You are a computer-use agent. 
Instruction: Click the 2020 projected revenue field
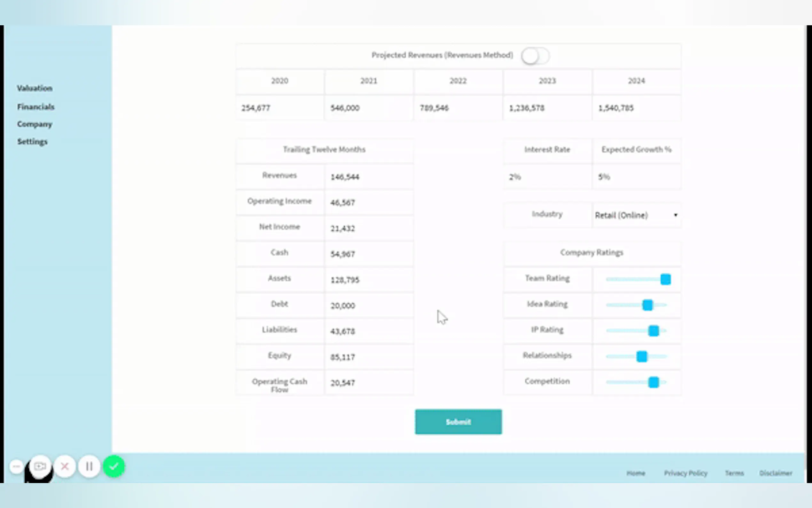(280, 108)
